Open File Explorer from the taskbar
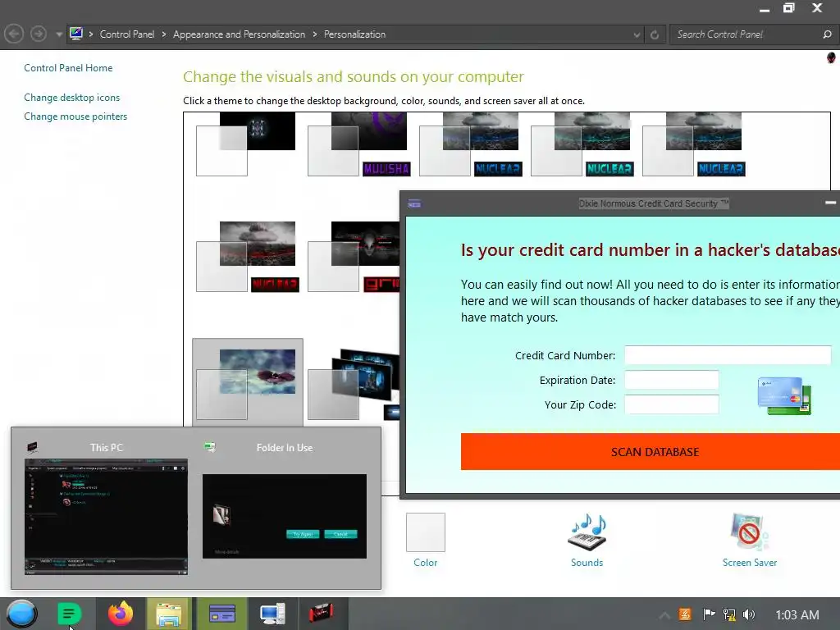840x630 pixels. point(168,614)
